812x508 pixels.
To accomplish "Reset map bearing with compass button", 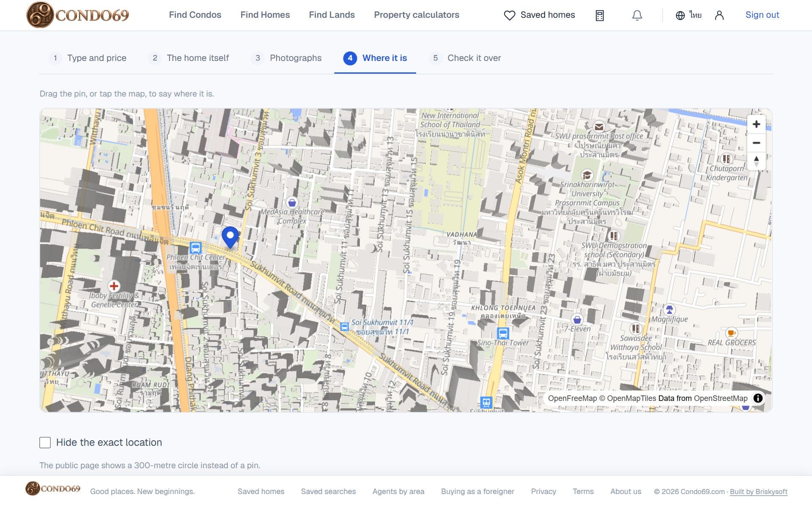I will [756, 161].
